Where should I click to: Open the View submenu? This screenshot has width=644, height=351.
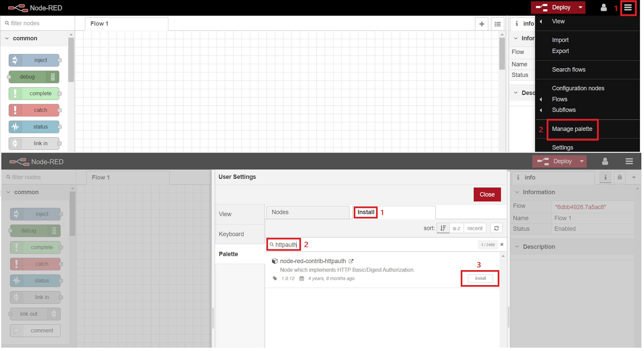[587, 21]
